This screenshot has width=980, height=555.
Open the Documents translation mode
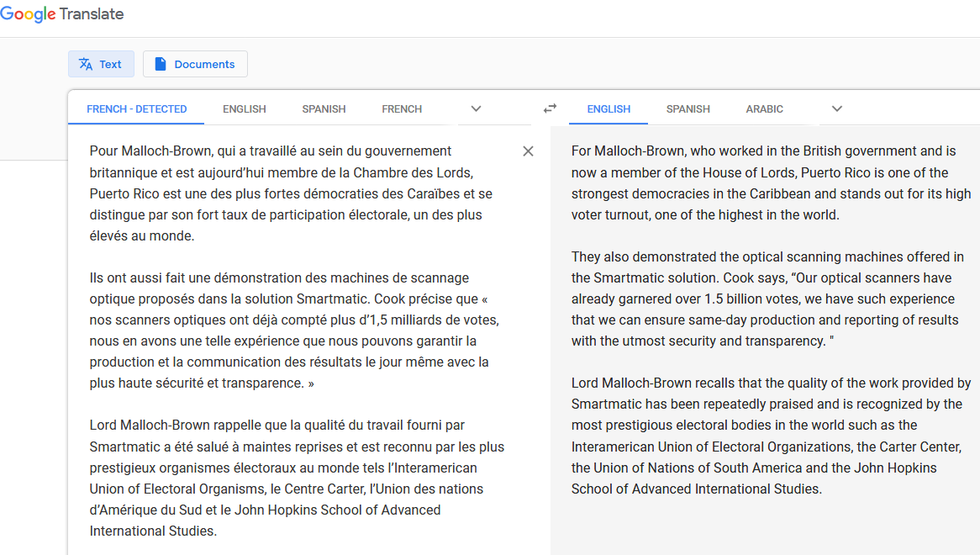click(x=195, y=64)
